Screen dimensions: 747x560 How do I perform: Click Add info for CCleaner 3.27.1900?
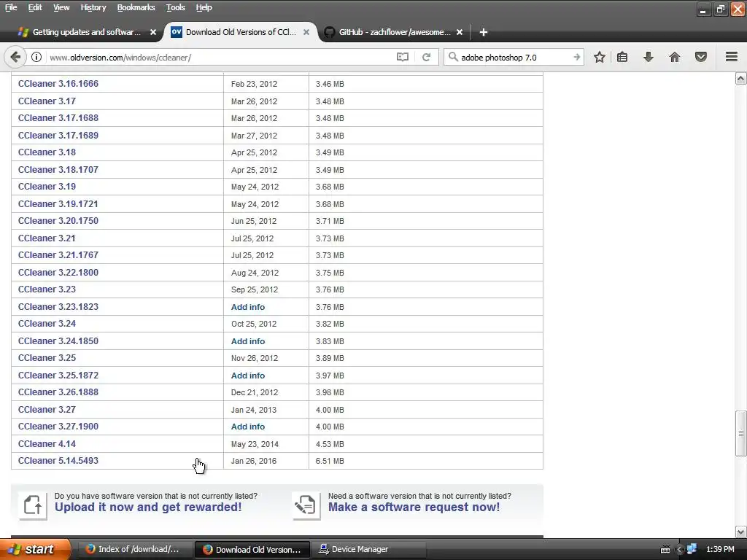248,427
